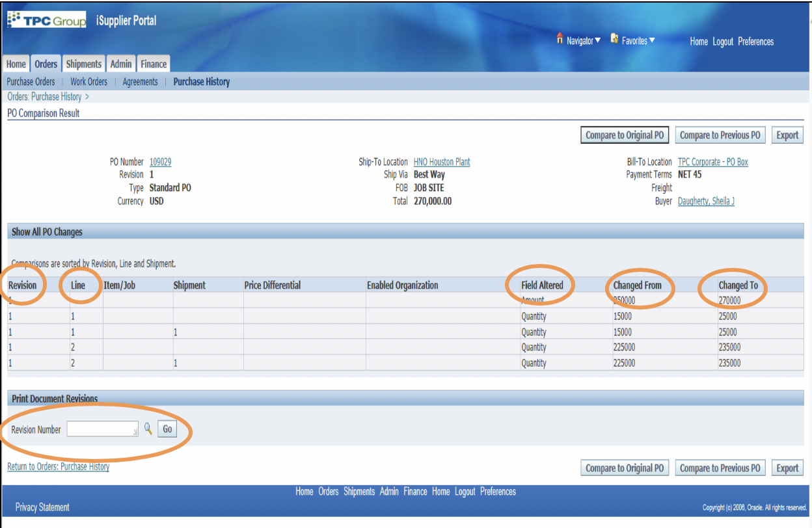
Task: Click the footer Shipments link
Action: (359, 492)
